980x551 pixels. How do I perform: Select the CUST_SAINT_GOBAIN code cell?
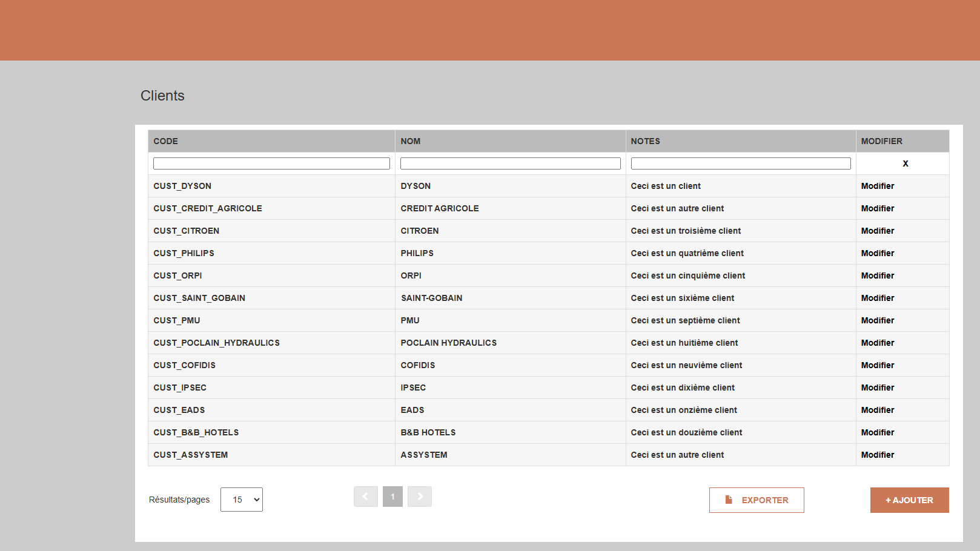click(x=271, y=298)
